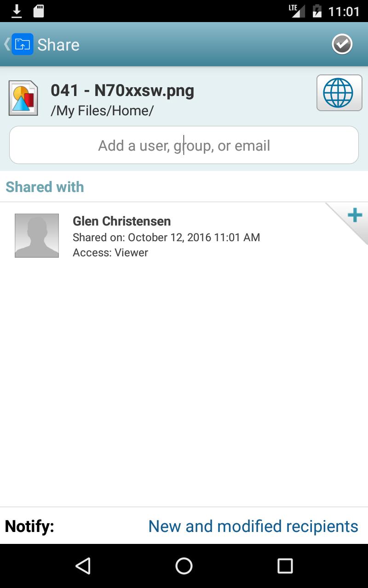Open New and modified recipients dropdown
Screen dimensions: 368x588
(253, 526)
